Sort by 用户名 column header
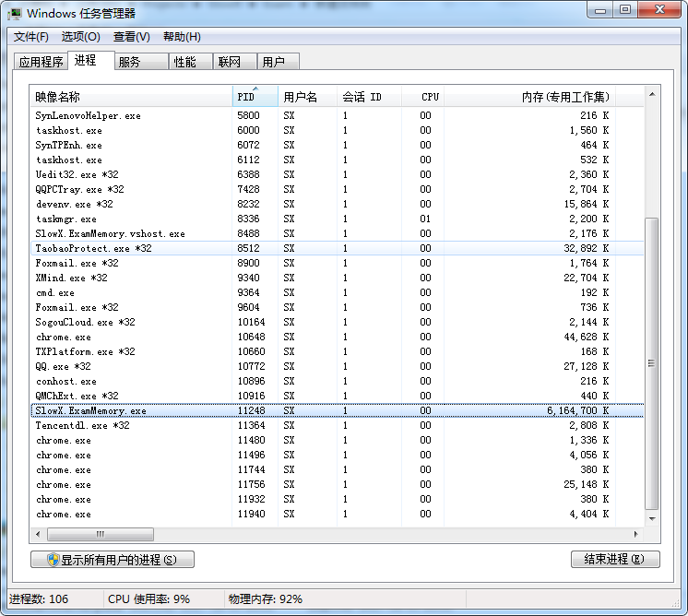Viewport: 688px width, 616px height. coord(307,97)
